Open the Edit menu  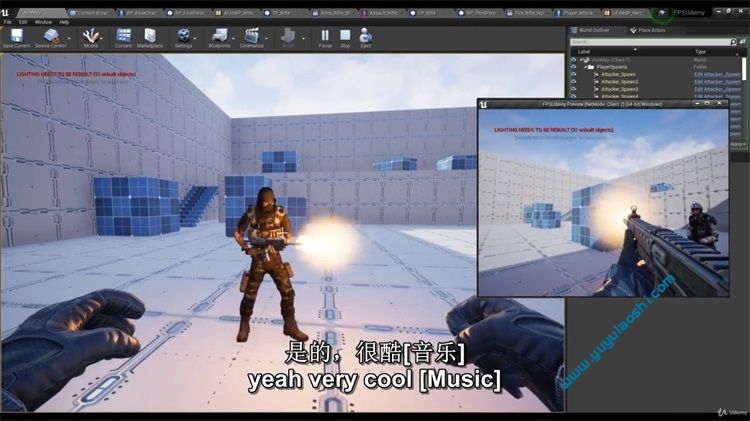[x=23, y=22]
